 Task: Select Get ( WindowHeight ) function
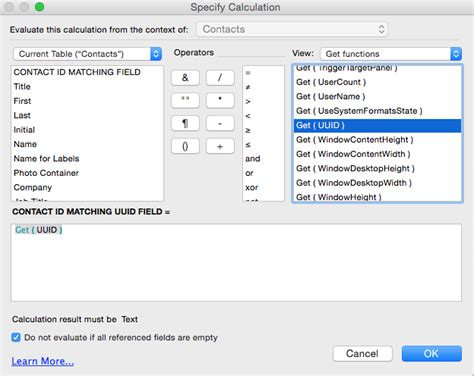pyautogui.click(x=377, y=197)
